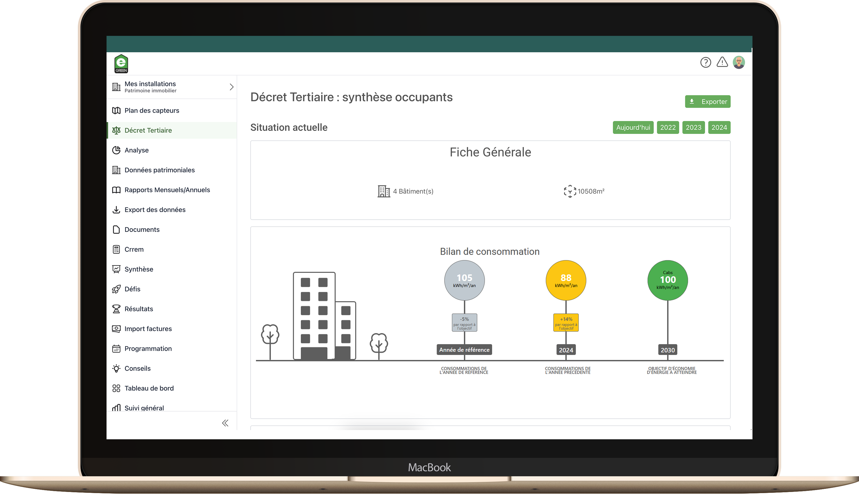Click the warning triangle alert icon
This screenshot has height=504, width=859.
722,62
